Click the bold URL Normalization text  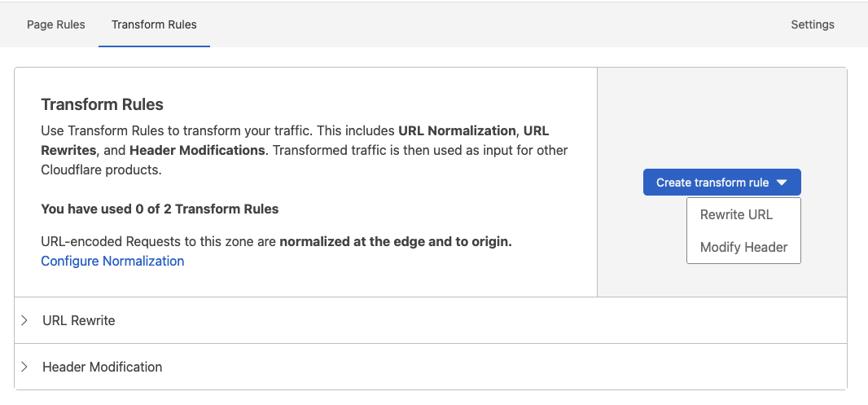pos(457,130)
